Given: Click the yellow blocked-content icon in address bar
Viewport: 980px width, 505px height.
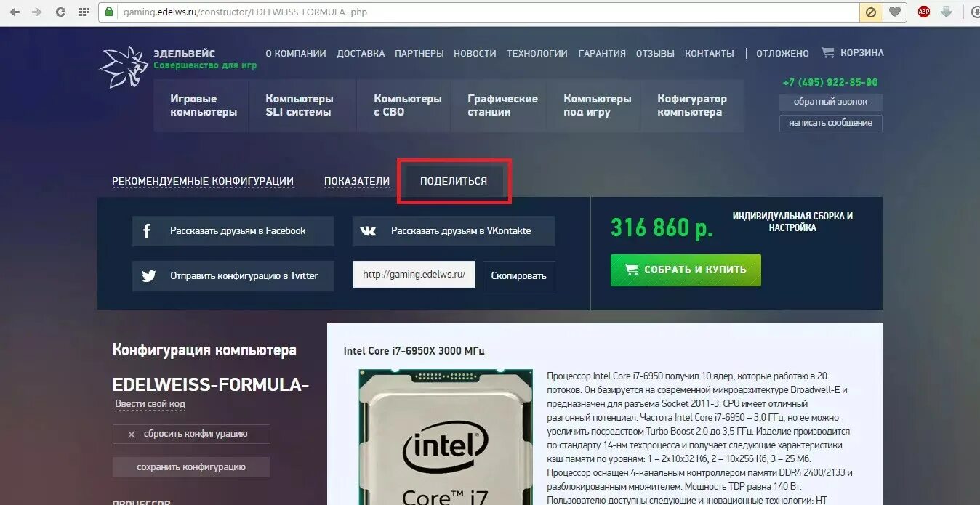Looking at the screenshot, I should [x=869, y=12].
